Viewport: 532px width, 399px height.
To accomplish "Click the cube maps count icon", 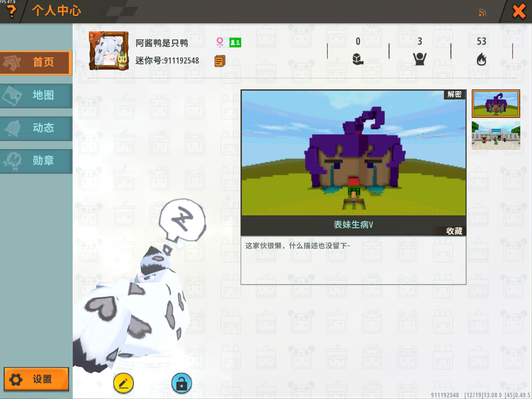I will pyautogui.click(x=358, y=59).
